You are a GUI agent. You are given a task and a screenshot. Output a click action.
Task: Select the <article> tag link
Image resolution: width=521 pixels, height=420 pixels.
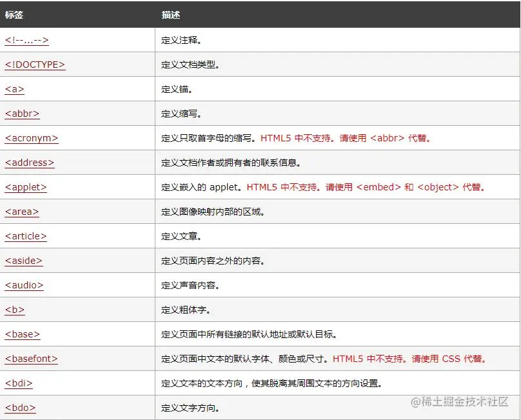coord(25,236)
